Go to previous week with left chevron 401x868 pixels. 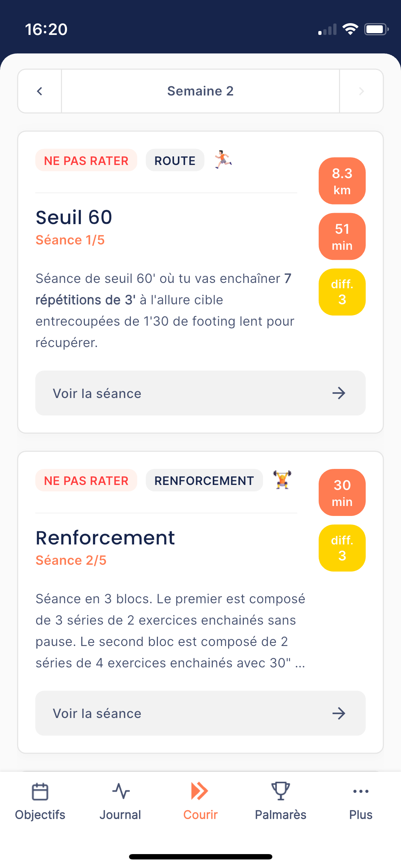[40, 91]
